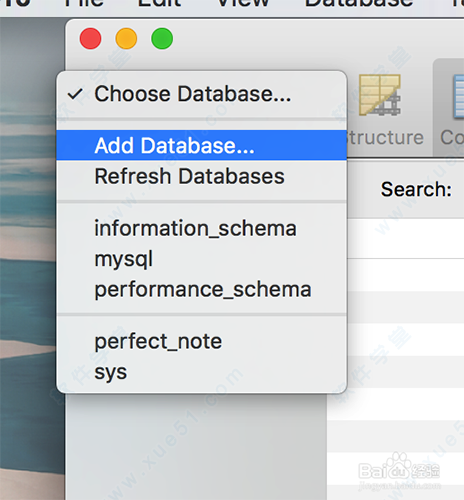The width and height of the screenshot is (464, 500).
Task: Open the File menu in menu bar
Action: [84, 3]
